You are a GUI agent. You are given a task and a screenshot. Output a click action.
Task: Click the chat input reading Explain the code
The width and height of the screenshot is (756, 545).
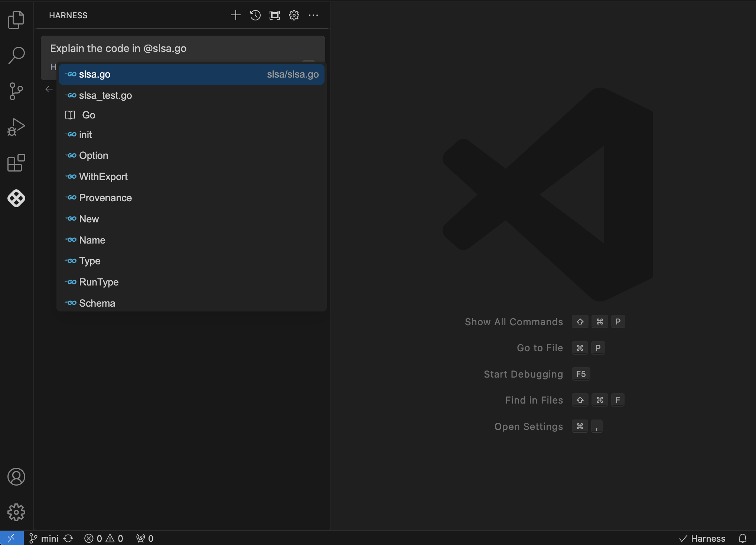click(x=118, y=48)
